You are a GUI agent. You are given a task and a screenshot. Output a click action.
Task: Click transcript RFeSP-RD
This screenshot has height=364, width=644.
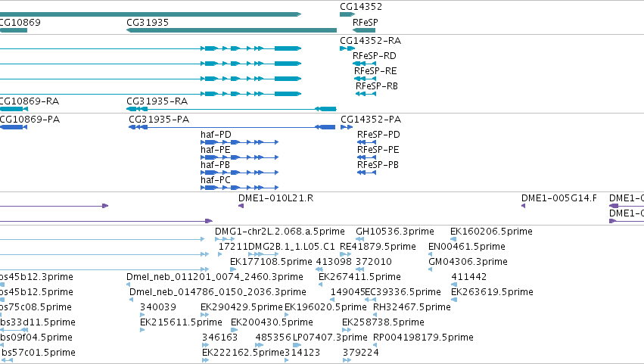click(374, 56)
